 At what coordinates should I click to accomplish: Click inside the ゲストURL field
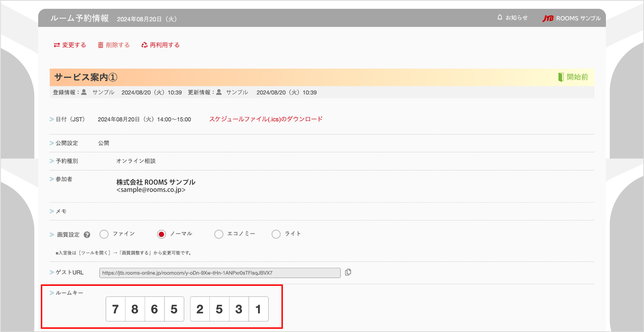(x=220, y=272)
